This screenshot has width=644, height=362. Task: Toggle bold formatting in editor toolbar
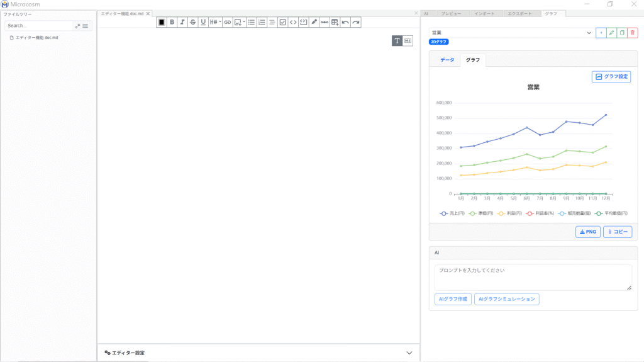(172, 22)
